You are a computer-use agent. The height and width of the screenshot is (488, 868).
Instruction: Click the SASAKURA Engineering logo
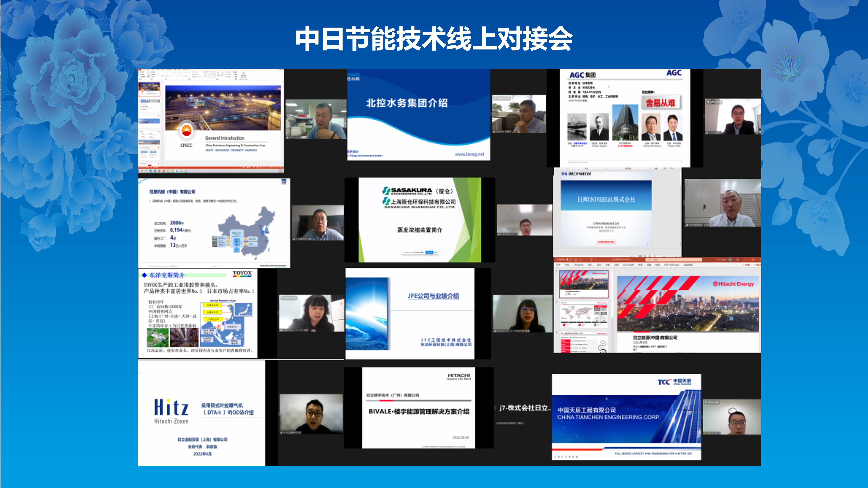point(407,191)
